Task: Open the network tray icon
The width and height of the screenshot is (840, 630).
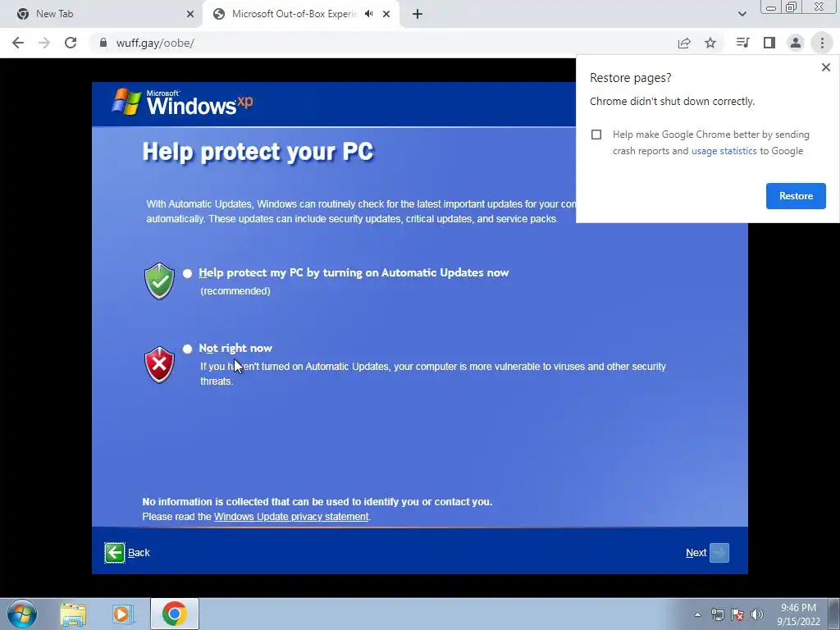Action: pyautogui.click(x=717, y=615)
